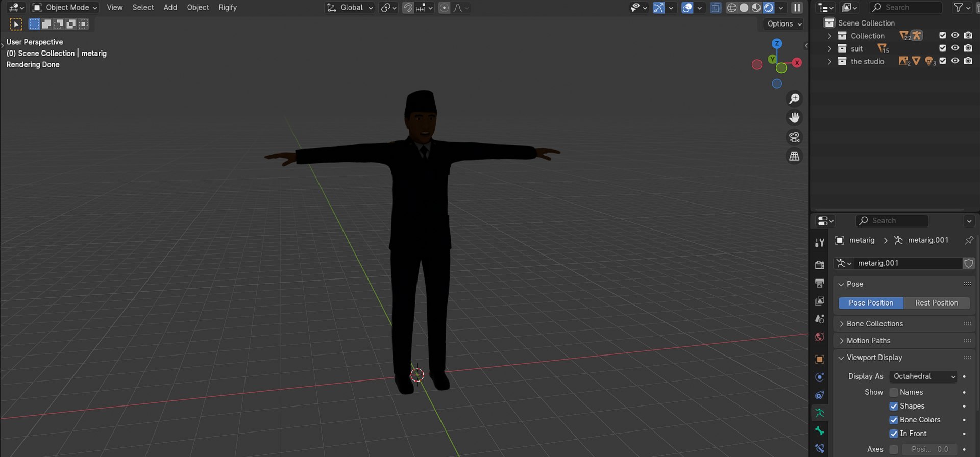The height and width of the screenshot is (457, 980).
Task: Toggle the viewport overlays icon
Action: pos(688,7)
